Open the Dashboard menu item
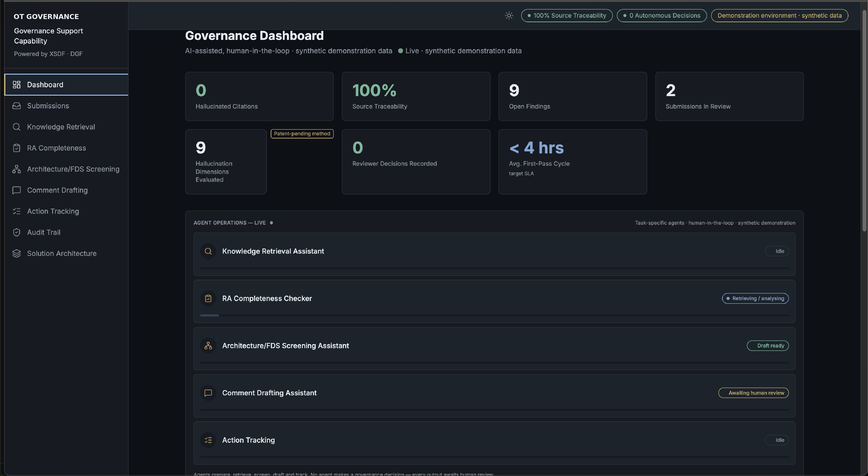The height and width of the screenshot is (476, 868). pyautogui.click(x=66, y=85)
